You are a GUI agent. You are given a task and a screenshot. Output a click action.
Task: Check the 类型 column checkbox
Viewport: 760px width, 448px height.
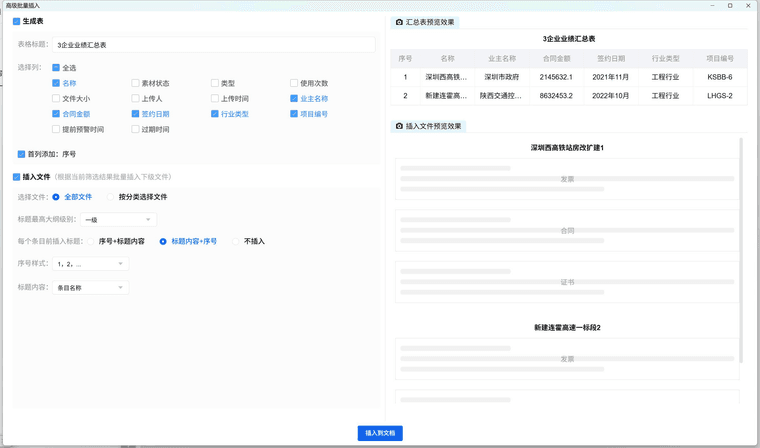pyautogui.click(x=215, y=83)
